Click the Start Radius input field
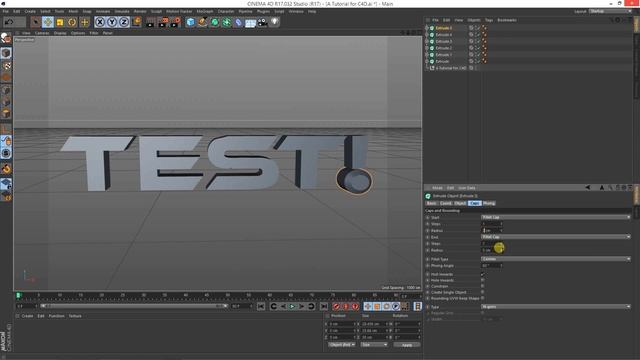The image size is (640, 360). click(x=491, y=231)
